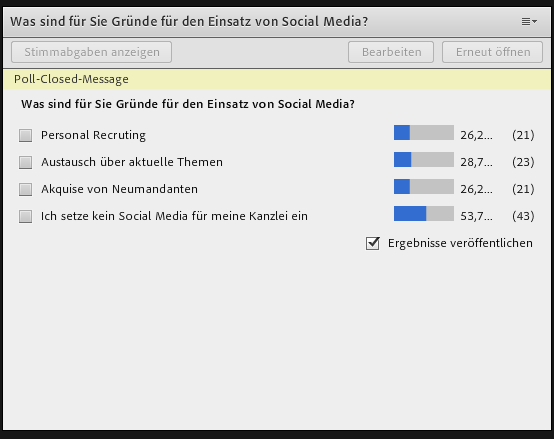This screenshot has height=439, width=554.
Task: Click the Ergebnisse veröffentlichen label
Action: coord(460,243)
